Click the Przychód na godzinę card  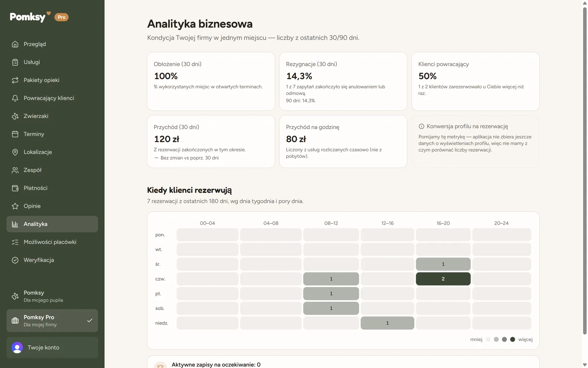click(343, 142)
